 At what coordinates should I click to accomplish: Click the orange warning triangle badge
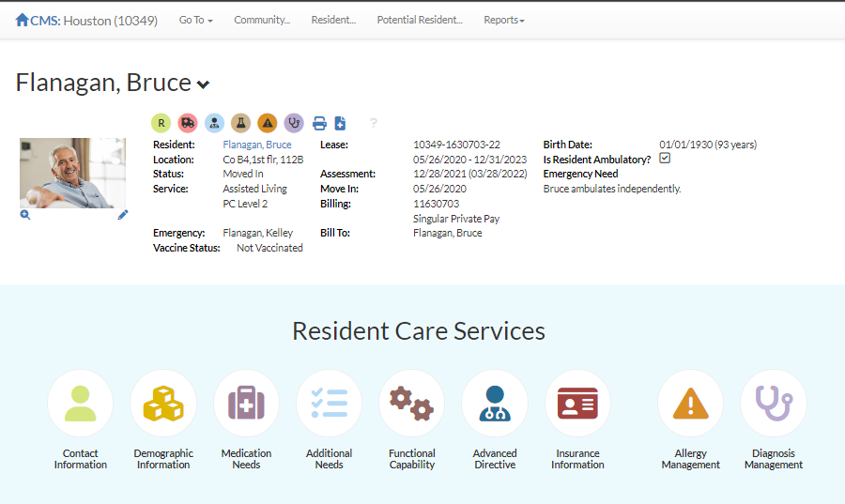coord(268,123)
